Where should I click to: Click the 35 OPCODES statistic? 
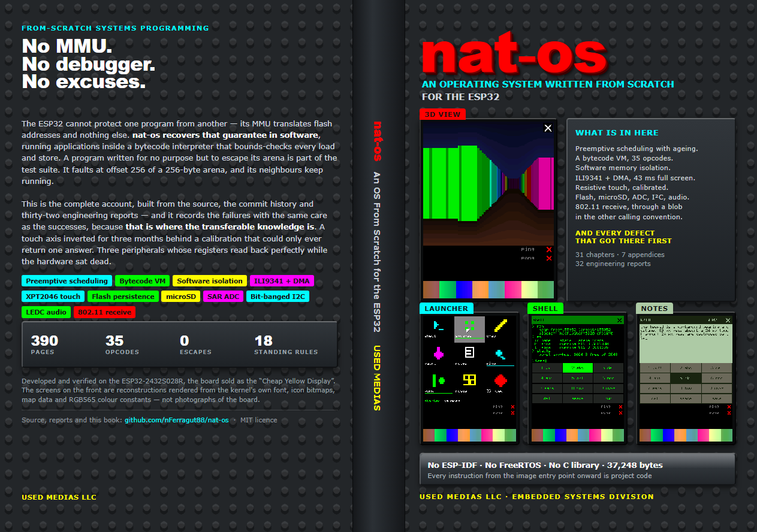pyautogui.click(x=122, y=344)
